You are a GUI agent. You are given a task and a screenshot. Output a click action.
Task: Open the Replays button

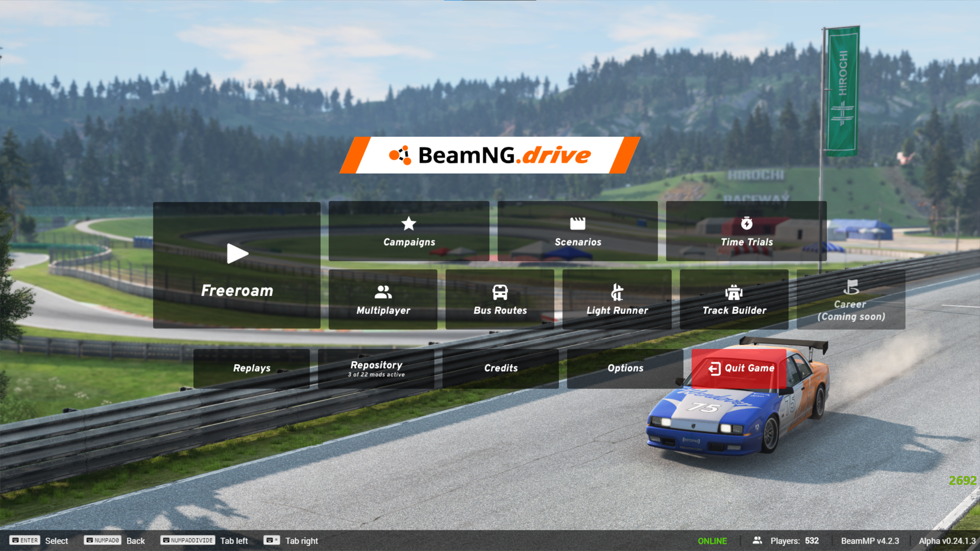coord(252,368)
